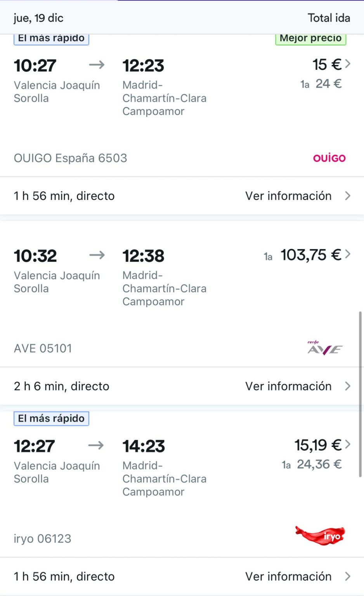Image resolution: width=364 pixels, height=596 pixels.
Task: Click arrow icon between 10:27 and 12:23
Action: click(97, 64)
